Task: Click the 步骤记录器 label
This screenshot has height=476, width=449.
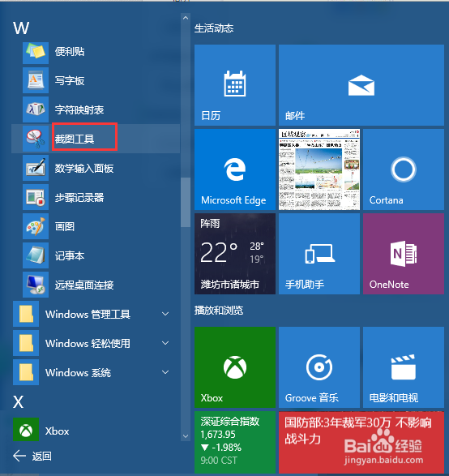Action: (x=79, y=197)
